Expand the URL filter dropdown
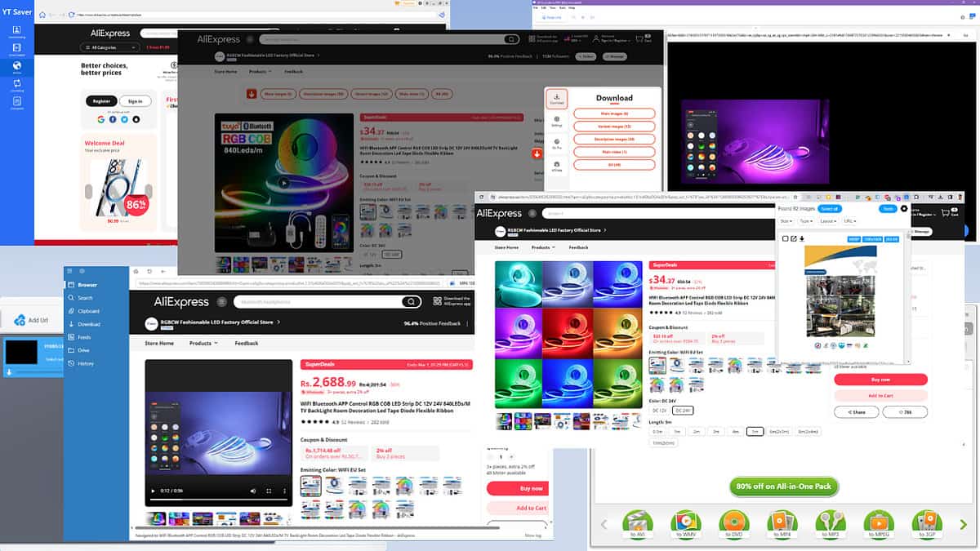Viewport: 980px width, 551px height. (x=850, y=221)
